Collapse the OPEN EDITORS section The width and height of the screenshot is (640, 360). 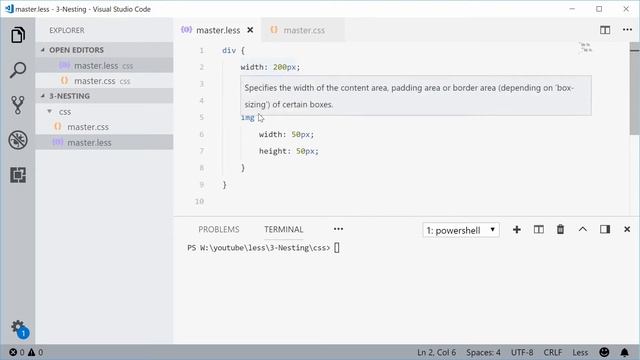pos(104,50)
